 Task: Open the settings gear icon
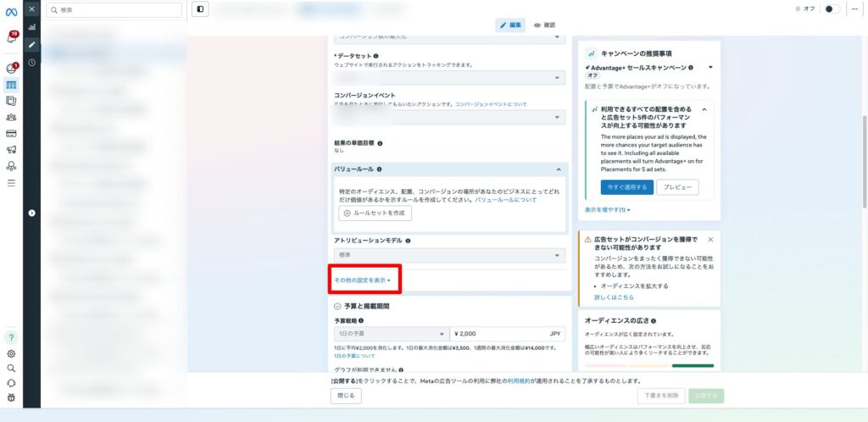tap(11, 354)
